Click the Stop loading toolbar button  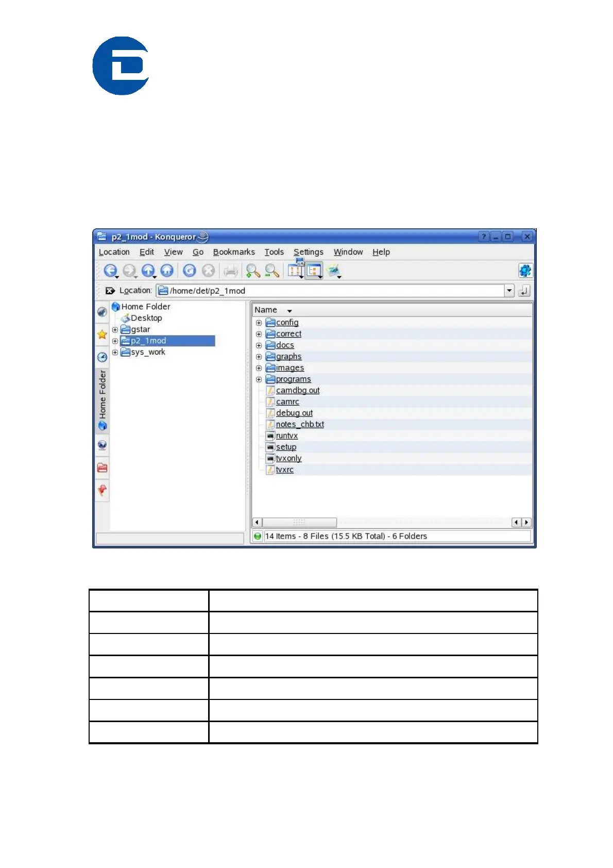click(x=208, y=271)
